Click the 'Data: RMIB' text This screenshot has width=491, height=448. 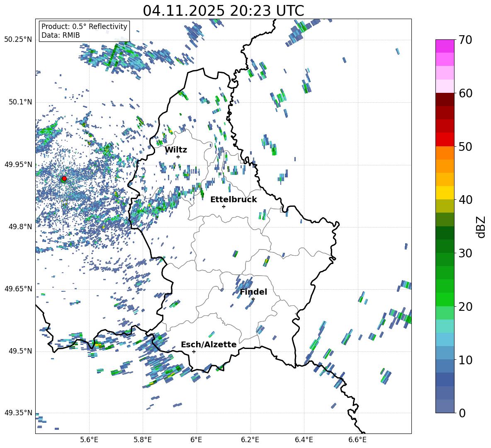coord(61,35)
